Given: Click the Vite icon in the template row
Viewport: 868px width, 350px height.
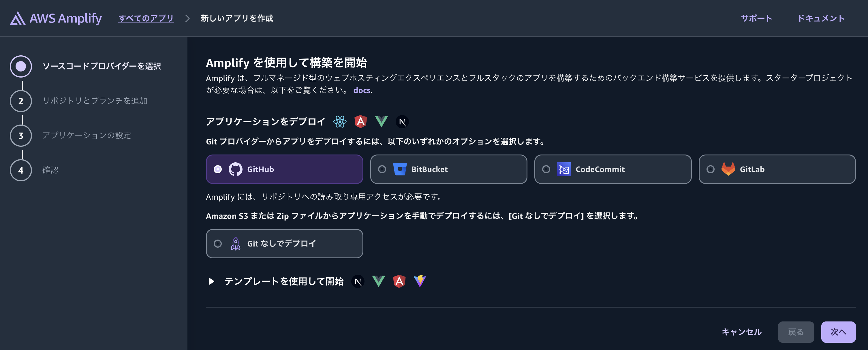Looking at the screenshot, I should (x=420, y=281).
